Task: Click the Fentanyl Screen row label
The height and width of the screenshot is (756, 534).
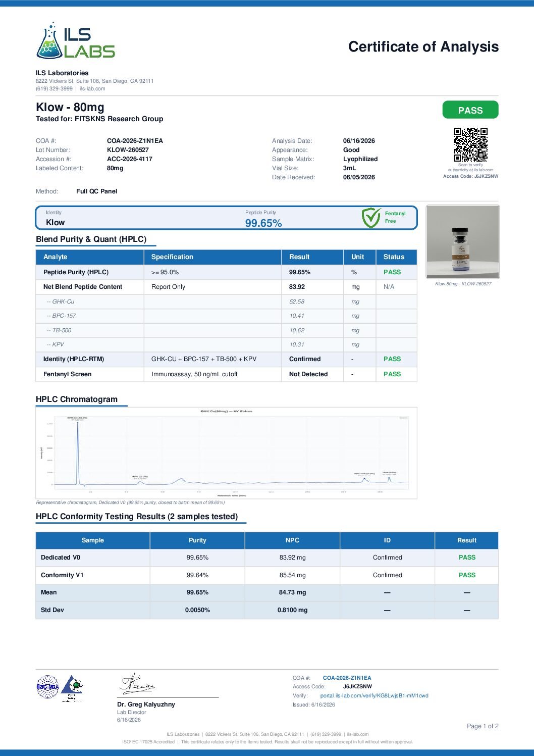Action: pyautogui.click(x=67, y=374)
